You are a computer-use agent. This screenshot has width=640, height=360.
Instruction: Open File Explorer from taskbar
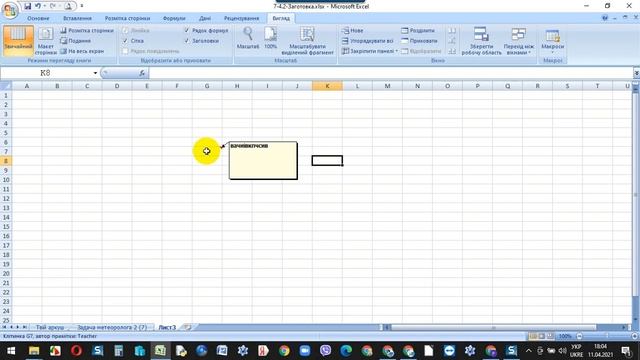coord(34,351)
